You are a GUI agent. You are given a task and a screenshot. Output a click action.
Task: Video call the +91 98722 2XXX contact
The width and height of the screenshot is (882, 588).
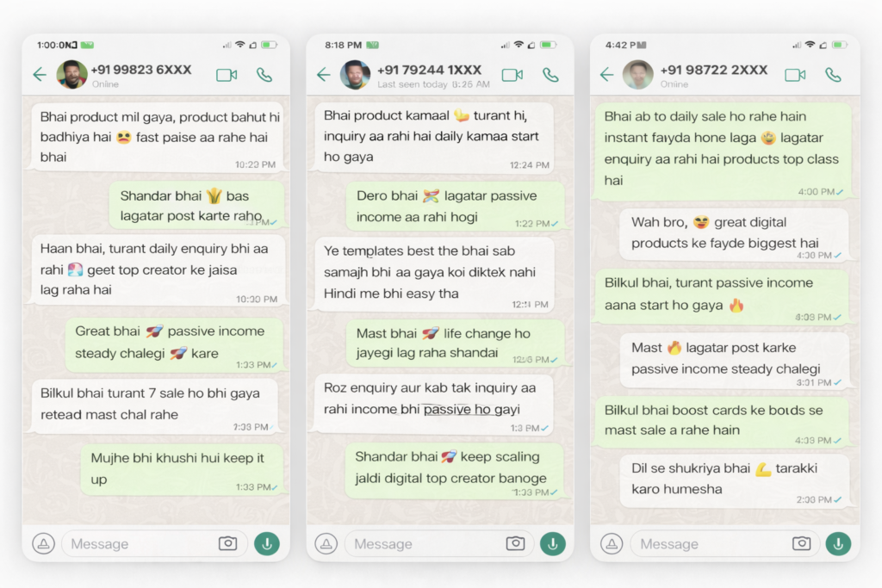(795, 75)
